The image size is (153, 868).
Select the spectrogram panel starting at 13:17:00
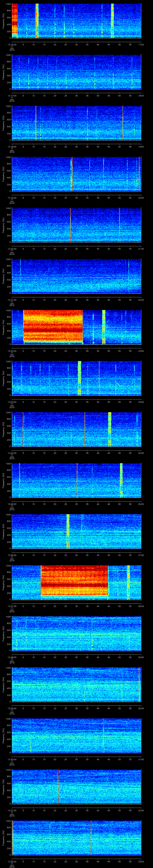click(76, 72)
